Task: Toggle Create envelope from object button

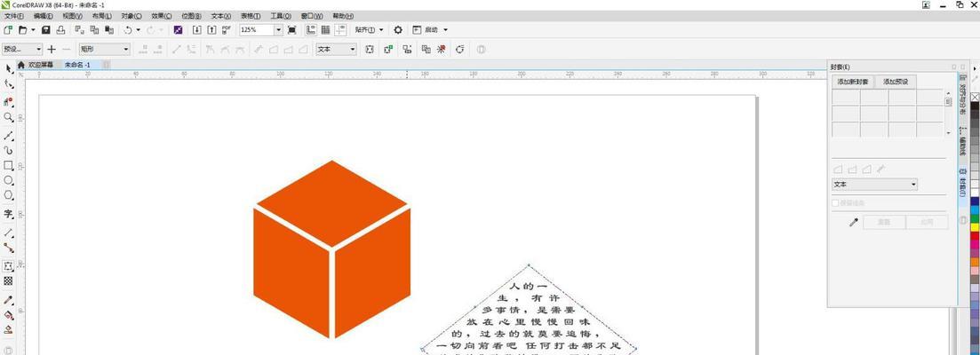Action: point(407,49)
